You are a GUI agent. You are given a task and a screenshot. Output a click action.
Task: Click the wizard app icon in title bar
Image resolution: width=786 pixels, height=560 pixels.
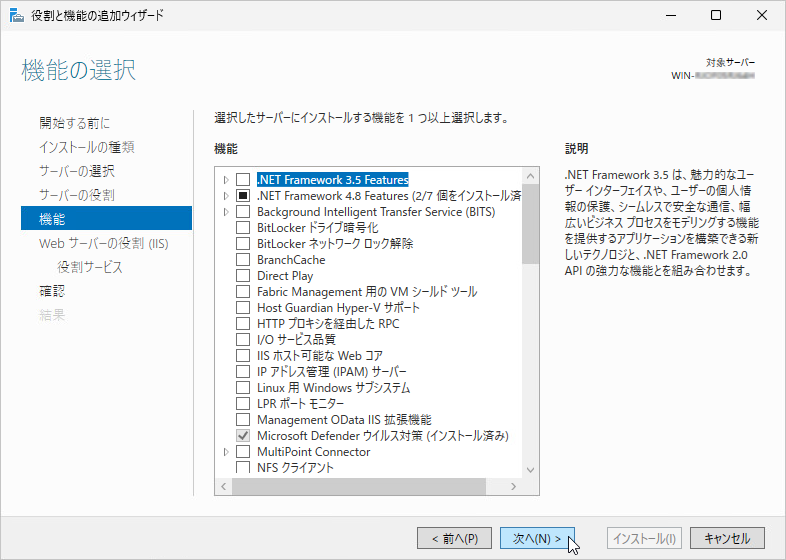(17, 16)
